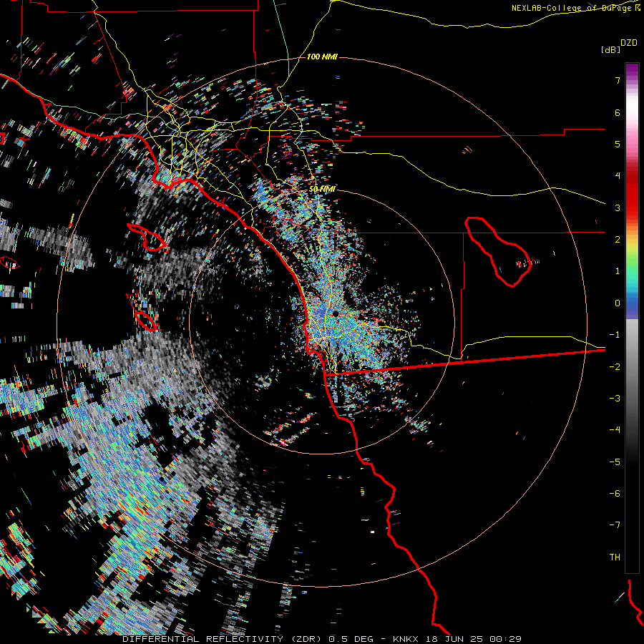
Task: Click the 1 value on the color scale
Action: click(x=618, y=271)
